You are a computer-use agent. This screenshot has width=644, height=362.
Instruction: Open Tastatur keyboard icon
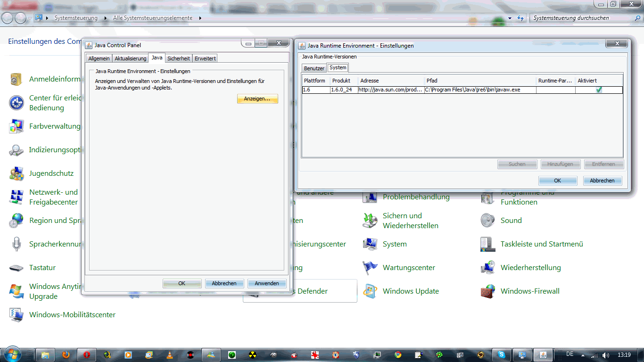(x=17, y=268)
